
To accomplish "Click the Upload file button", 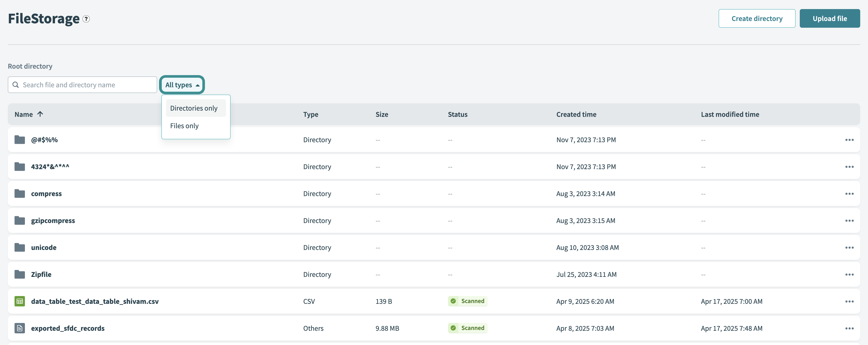I will point(830,18).
